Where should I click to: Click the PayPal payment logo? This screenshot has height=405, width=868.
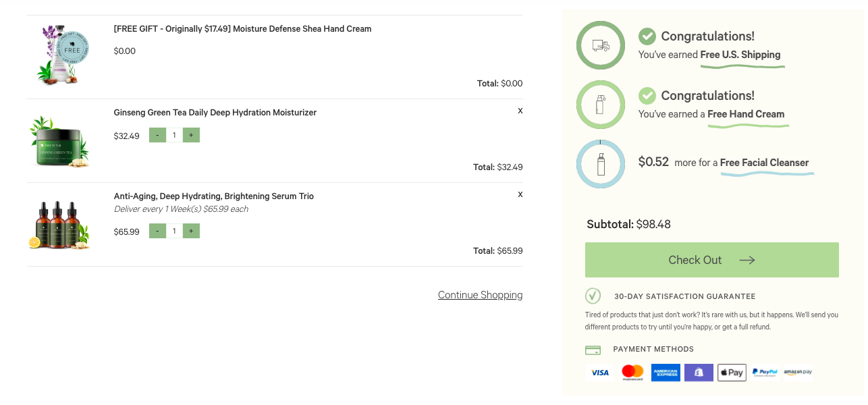[x=765, y=373]
